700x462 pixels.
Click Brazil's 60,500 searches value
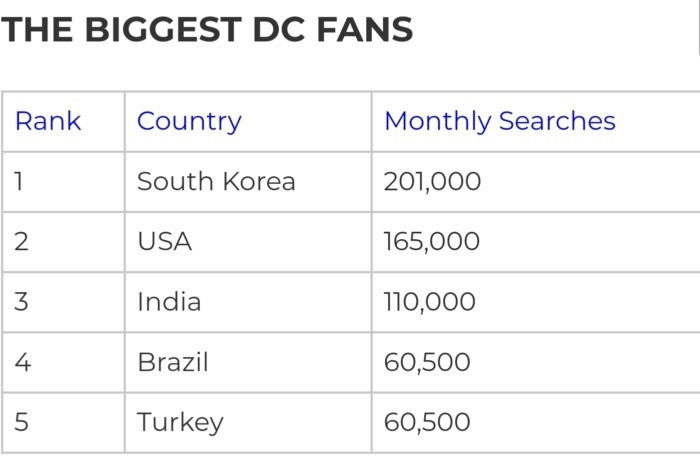point(427,362)
